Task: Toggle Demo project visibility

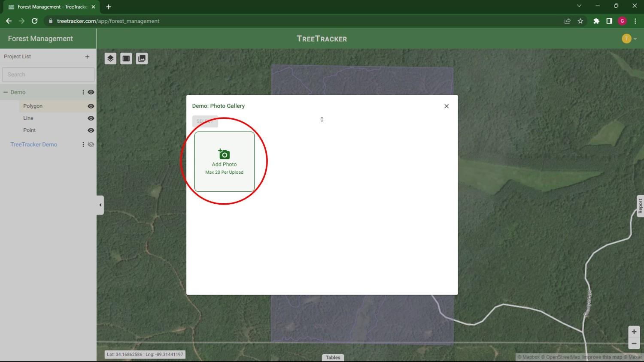Action: [91, 92]
